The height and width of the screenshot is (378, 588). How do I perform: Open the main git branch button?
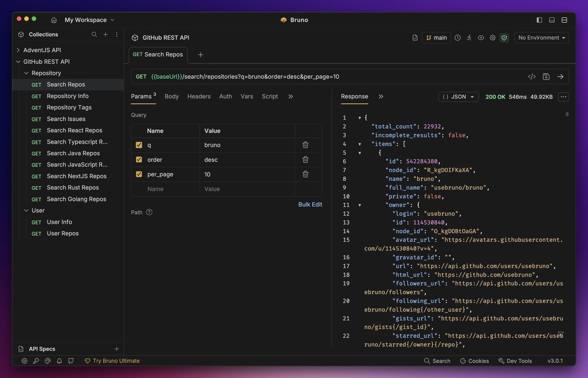(436, 38)
